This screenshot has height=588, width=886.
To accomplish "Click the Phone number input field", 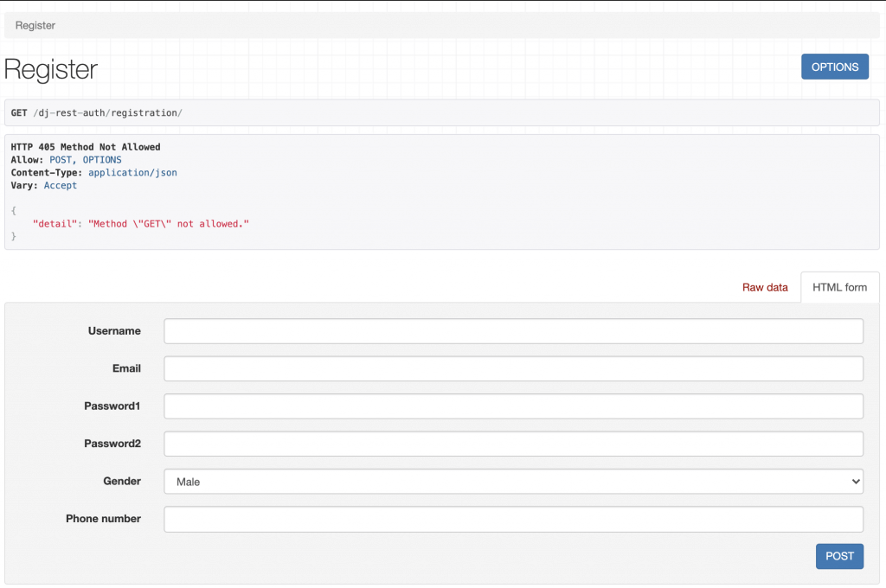I will (x=513, y=519).
